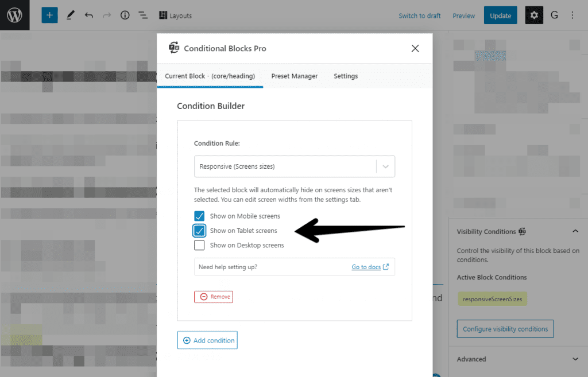Check Show on Desktop screens
The width and height of the screenshot is (588, 377).
pos(199,245)
